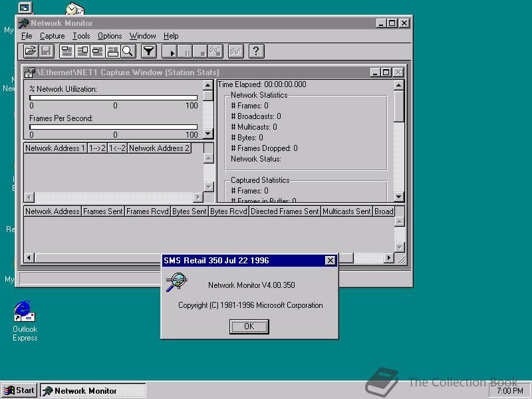Click the Start button

[19, 390]
